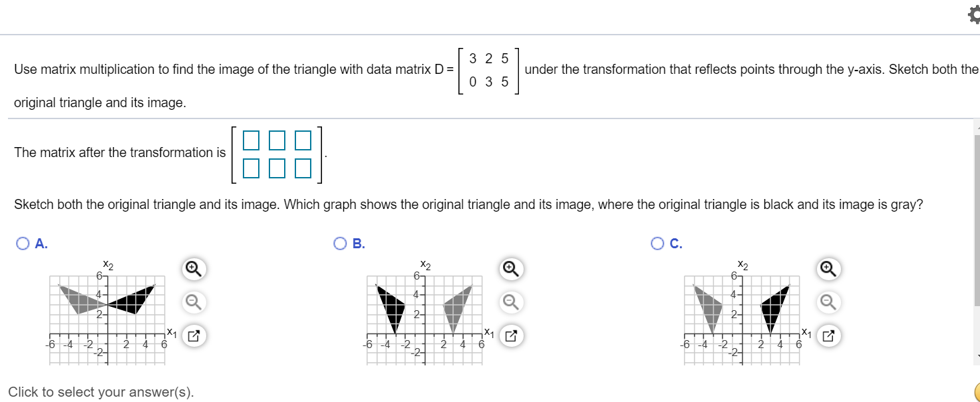Open graph B in enlarged view
Viewport: 980px width, 402px height.
click(510, 335)
